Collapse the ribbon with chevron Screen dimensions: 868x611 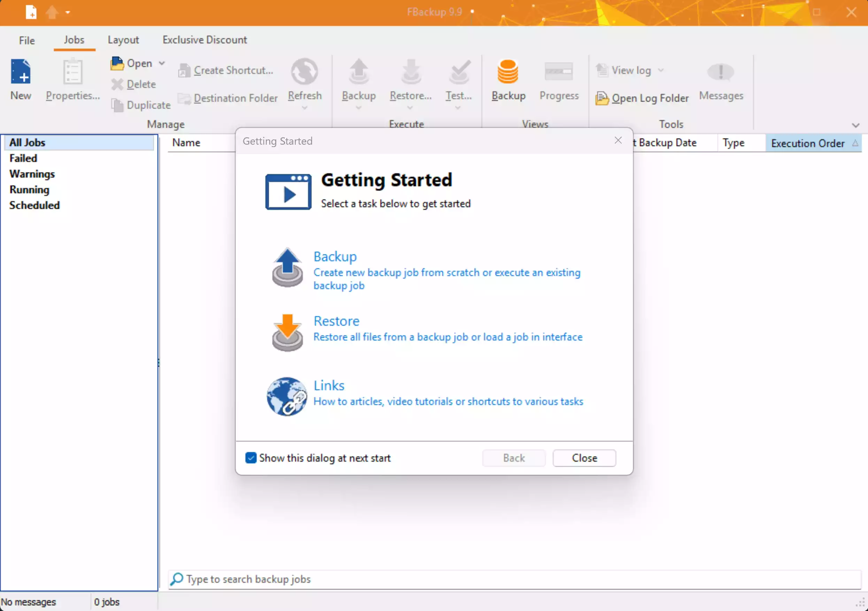pyautogui.click(x=855, y=125)
